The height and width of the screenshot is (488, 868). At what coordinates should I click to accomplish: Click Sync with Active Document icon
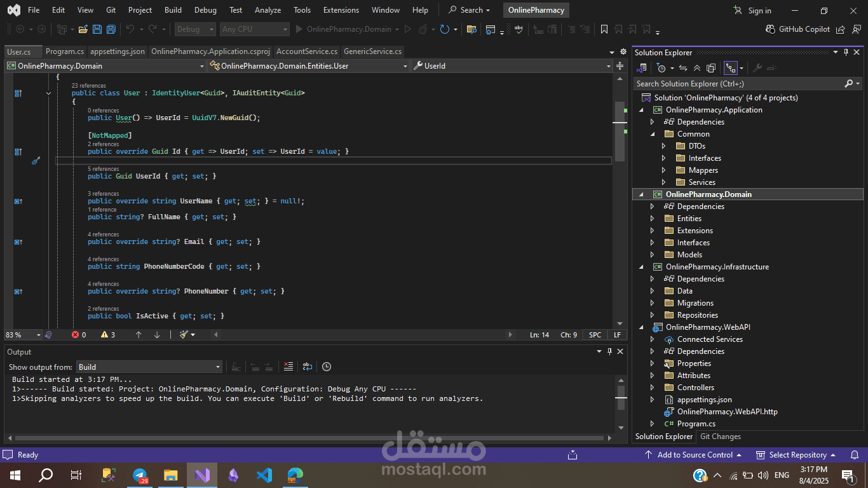[683, 68]
